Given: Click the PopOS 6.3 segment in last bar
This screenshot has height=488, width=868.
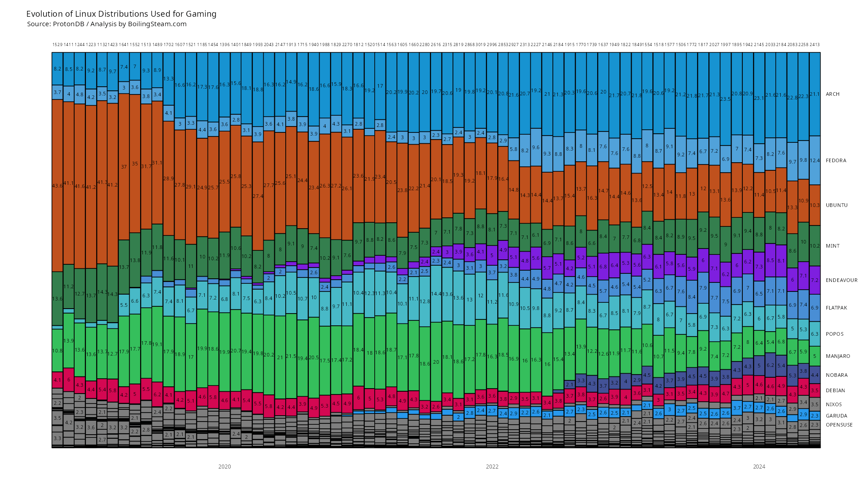Looking at the screenshot, I should pos(815,334).
